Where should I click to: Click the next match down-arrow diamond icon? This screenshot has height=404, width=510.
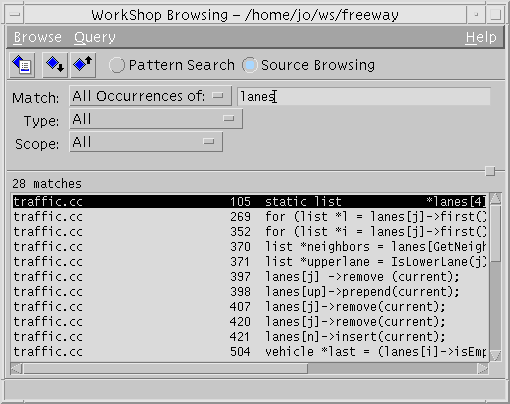pyautogui.click(x=55, y=65)
